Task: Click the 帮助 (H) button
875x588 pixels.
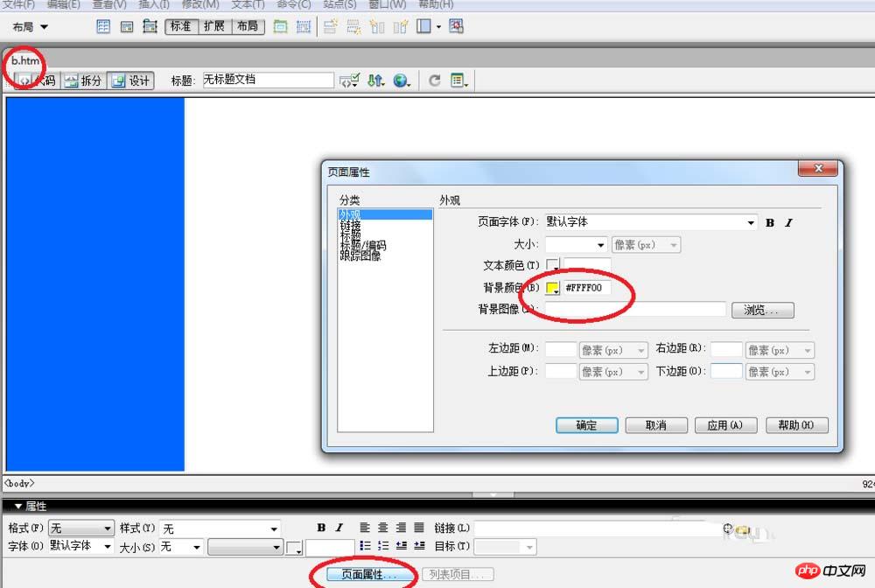Action: pos(797,425)
